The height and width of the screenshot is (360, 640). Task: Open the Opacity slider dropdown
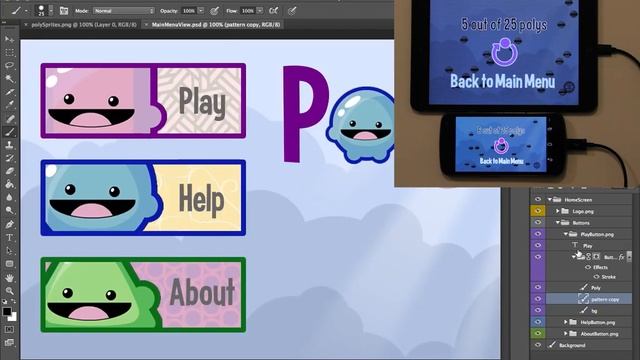click(201, 11)
